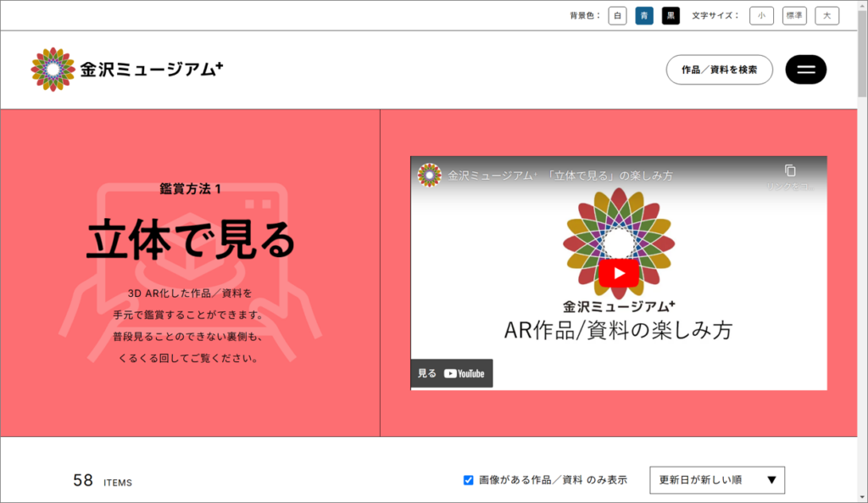Screen dimensions: 868x503
Task: Set background color to black (黒)
Action: [x=670, y=15]
